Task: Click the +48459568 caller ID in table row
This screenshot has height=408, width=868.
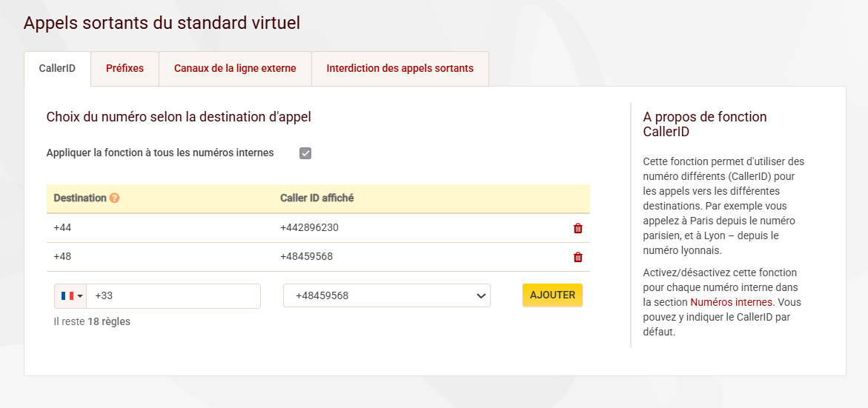Action: (x=307, y=256)
